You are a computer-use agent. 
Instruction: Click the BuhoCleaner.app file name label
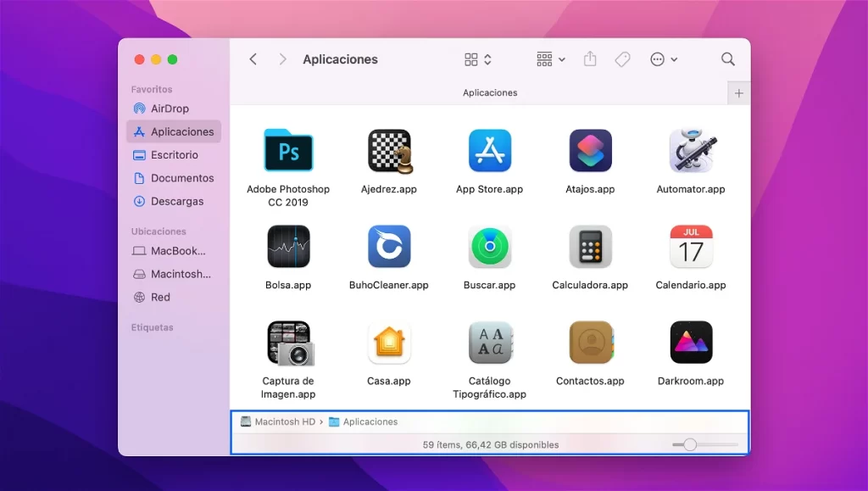[x=388, y=285]
